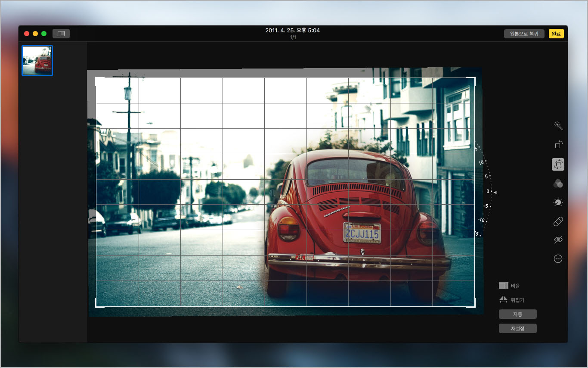The image size is (588, 368).
Task: Click the 자동 auto-crop button
Action: (518, 314)
